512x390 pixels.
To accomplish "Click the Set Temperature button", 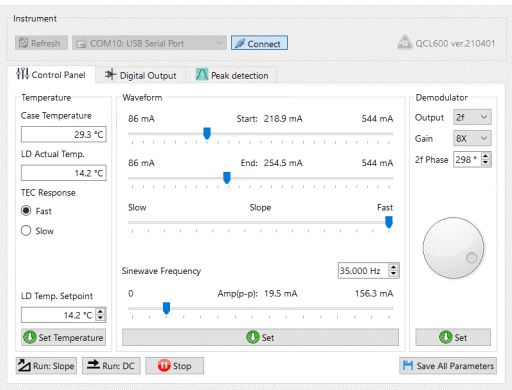I will pos(64,337).
